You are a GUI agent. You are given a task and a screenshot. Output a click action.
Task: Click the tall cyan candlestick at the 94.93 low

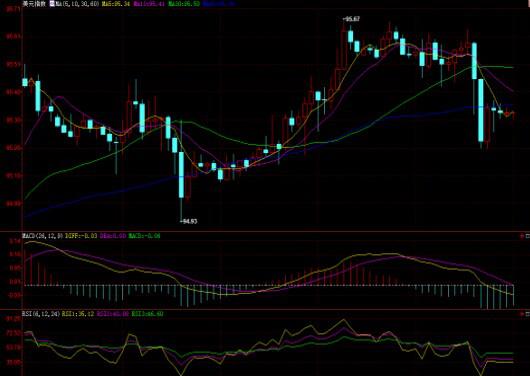(182, 175)
